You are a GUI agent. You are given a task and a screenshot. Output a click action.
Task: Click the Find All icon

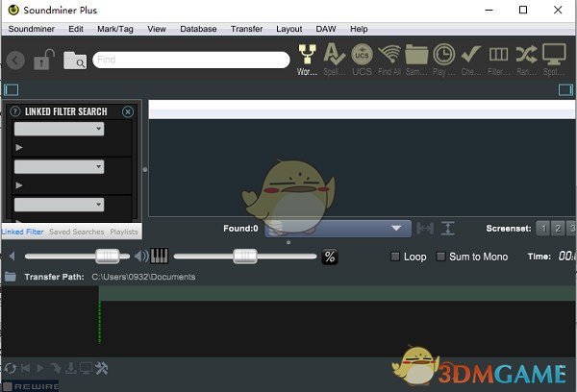pos(389,60)
